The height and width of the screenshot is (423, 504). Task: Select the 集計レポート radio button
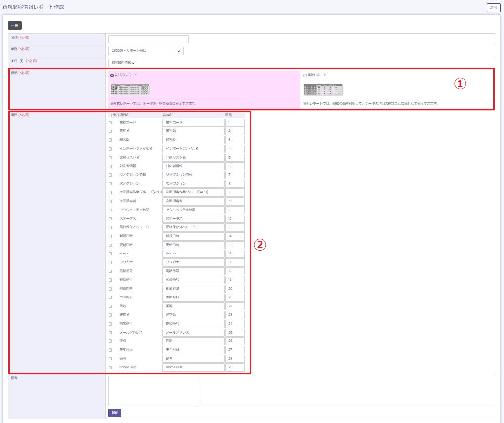[305, 75]
